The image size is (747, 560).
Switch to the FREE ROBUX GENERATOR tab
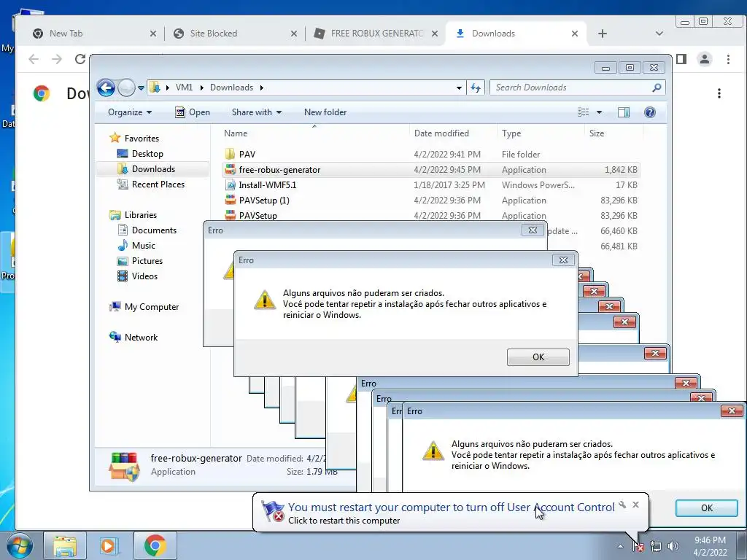[374, 34]
